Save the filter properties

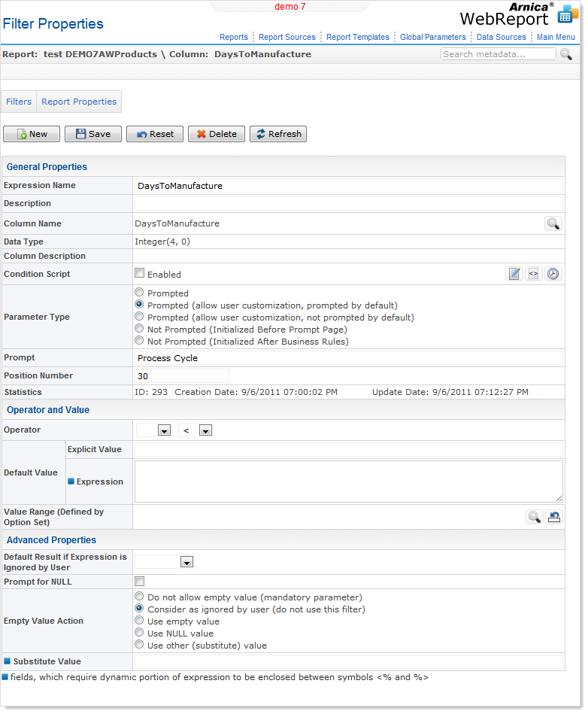click(92, 134)
